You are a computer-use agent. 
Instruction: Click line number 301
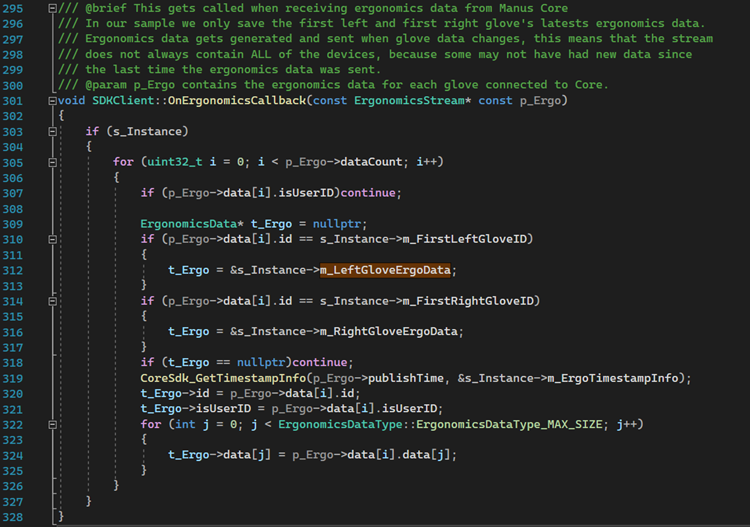tap(13, 101)
